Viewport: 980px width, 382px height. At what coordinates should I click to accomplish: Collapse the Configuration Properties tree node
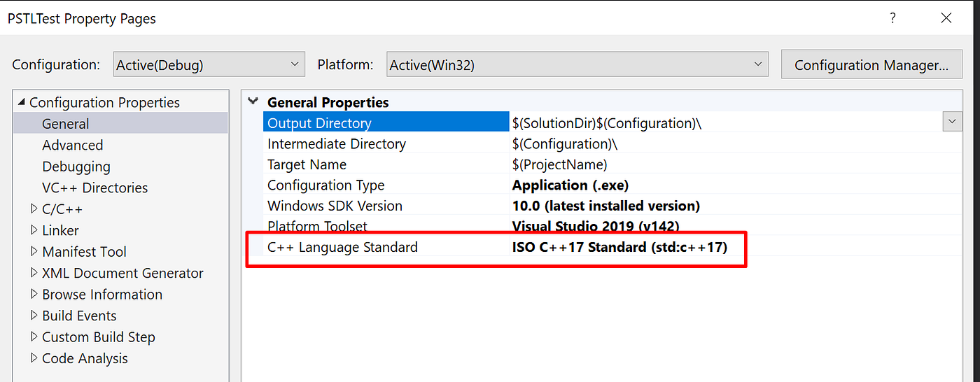point(21,102)
